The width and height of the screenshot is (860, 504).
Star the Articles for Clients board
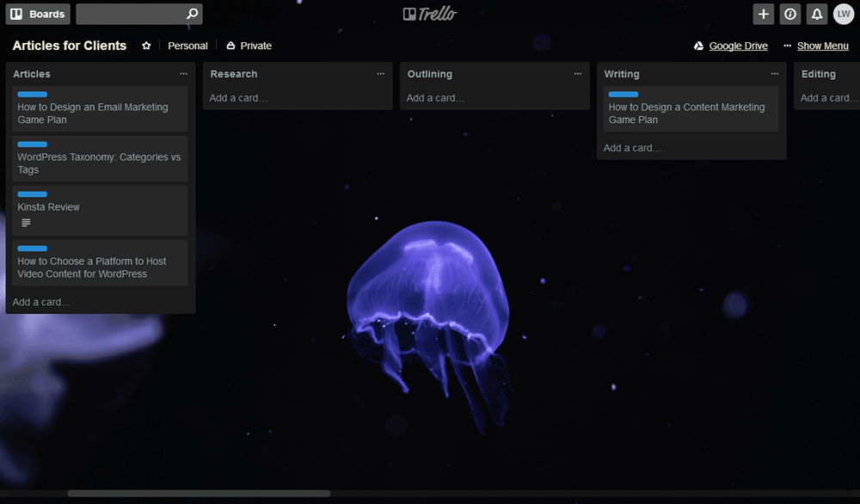pyautogui.click(x=146, y=46)
